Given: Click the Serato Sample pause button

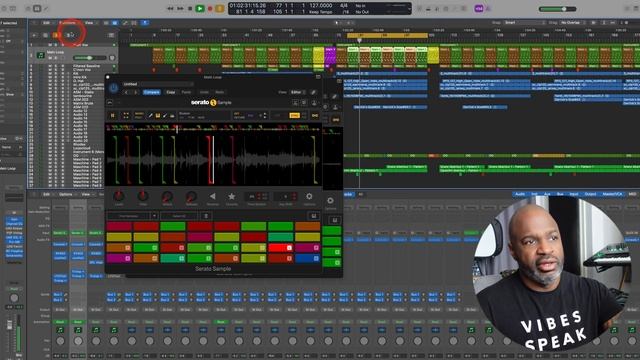Looking at the screenshot, I should 113,116.
